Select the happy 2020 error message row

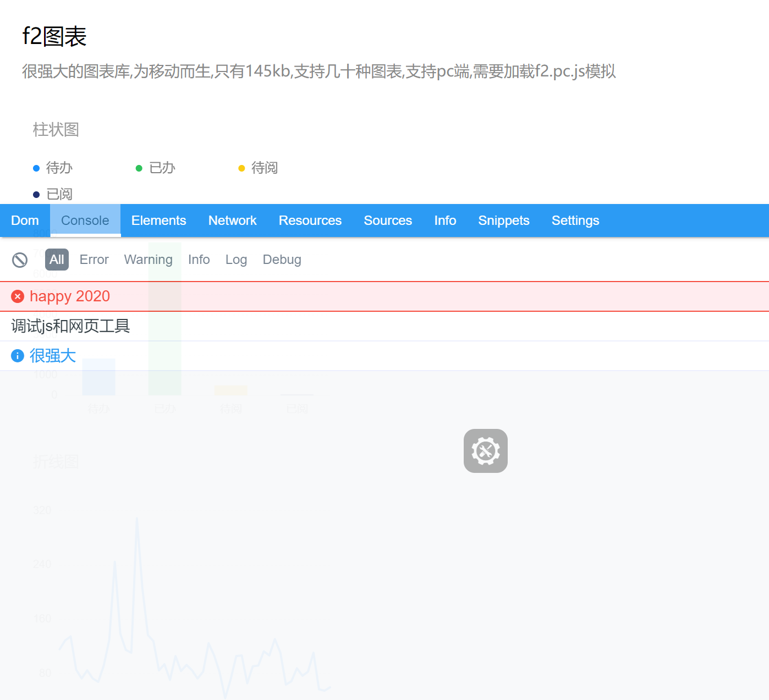click(x=70, y=296)
